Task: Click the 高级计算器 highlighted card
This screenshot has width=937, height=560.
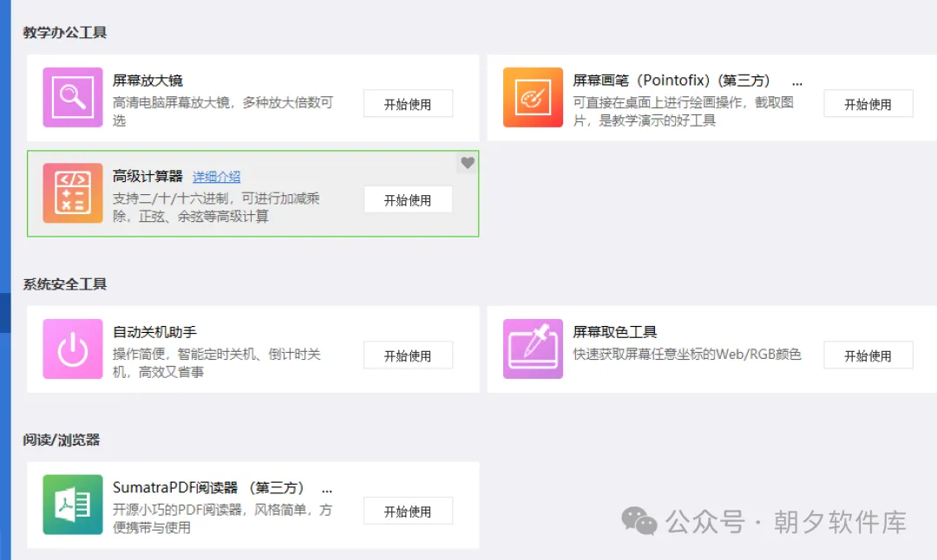Action: (x=252, y=193)
